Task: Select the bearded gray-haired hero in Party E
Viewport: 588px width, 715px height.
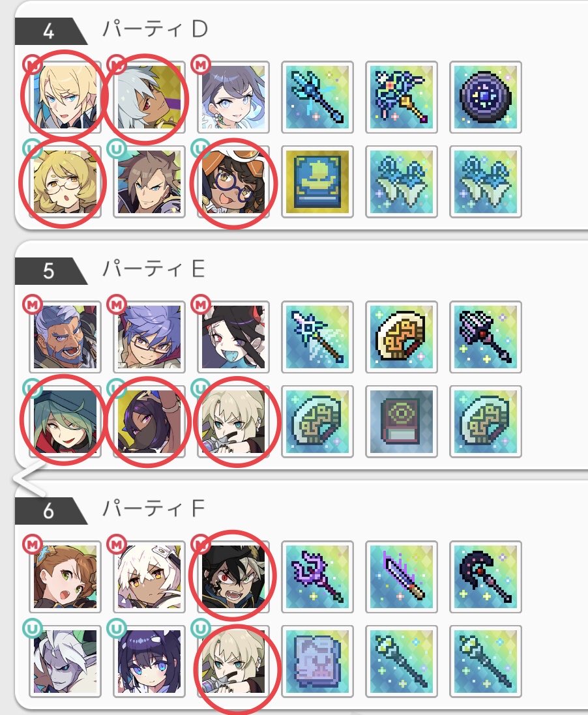Action: click(x=65, y=337)
